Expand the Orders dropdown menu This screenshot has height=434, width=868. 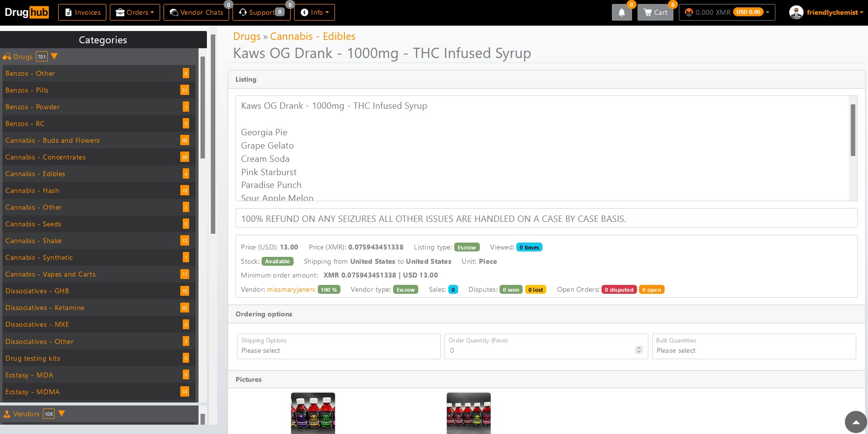tap(134, 12)
